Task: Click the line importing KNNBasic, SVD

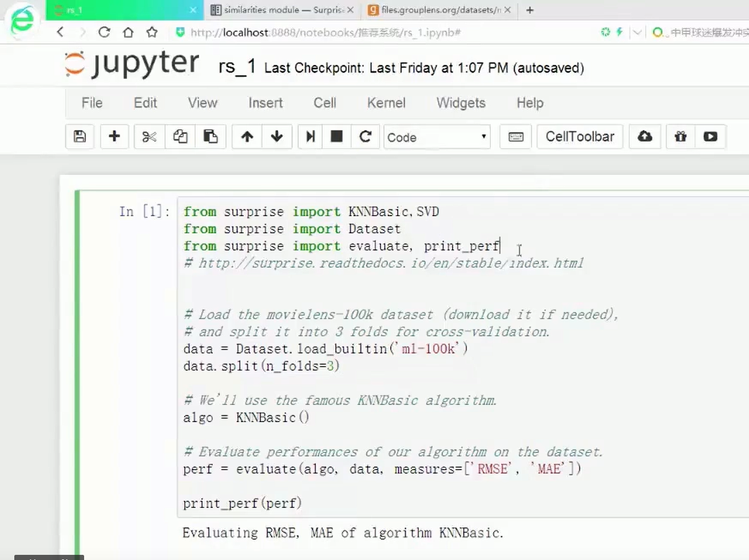Action: tap(311, 212)
